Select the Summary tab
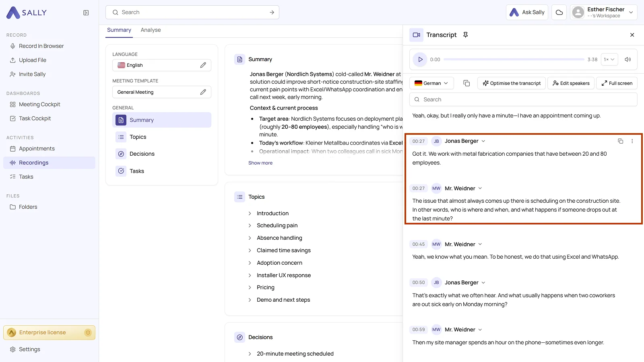The image size is (644, 362). click(x=119, y=30)
